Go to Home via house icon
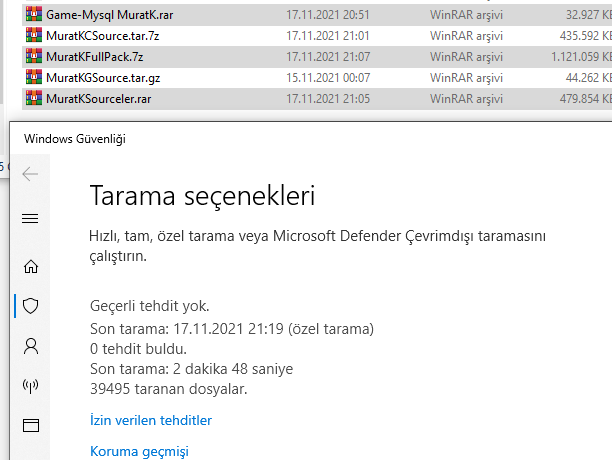This screenshot has height=460, width=612. pyautogui.click(x=31, y=267)
